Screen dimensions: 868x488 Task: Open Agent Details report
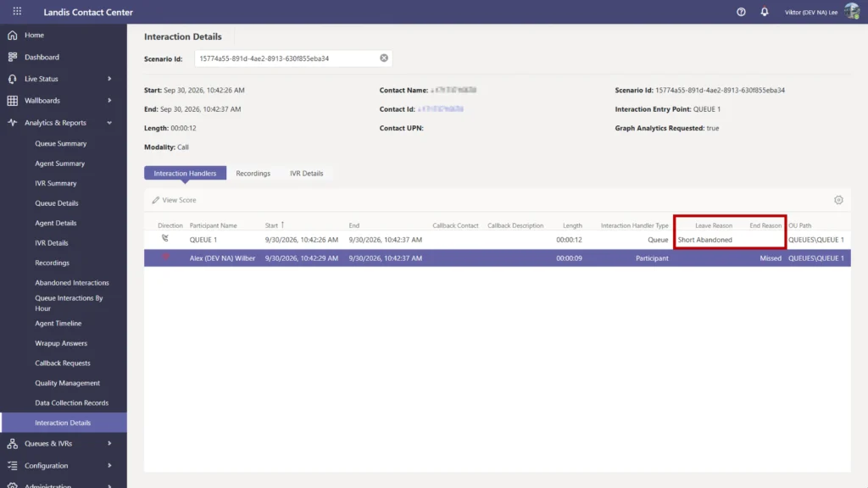point(55,223)
